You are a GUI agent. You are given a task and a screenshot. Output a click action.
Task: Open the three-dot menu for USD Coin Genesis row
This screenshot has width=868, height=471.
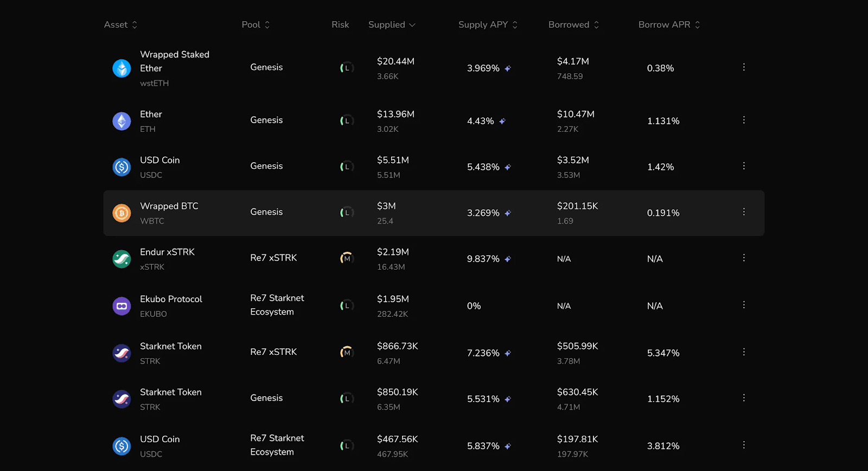[744, 166]
